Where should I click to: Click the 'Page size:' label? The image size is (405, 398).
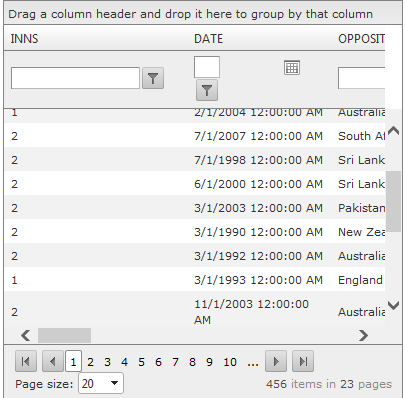click(x=44, y=384)
